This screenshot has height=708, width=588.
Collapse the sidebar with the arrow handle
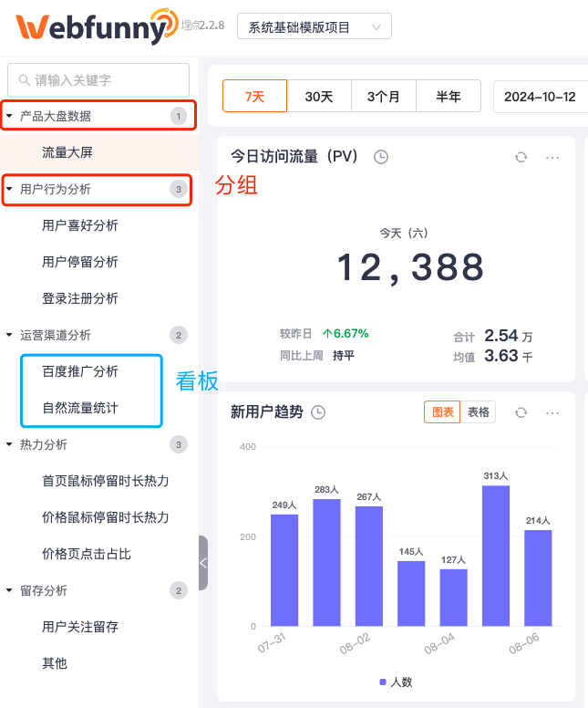coord(203,563)
